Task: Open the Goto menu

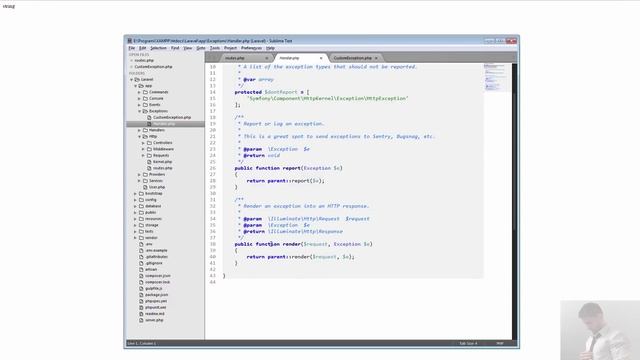Action: point(201,48)
